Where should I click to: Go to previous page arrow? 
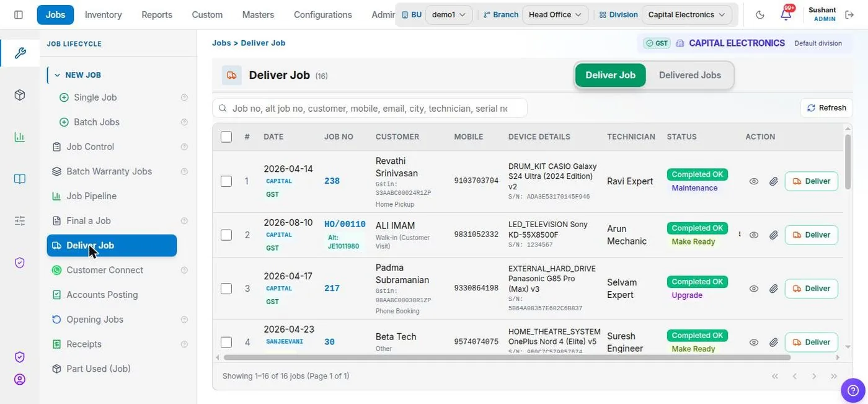coord(794,376)
